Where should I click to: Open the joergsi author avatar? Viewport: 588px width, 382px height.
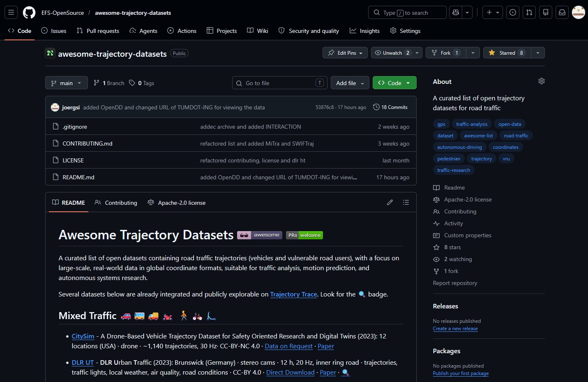click(55, 107)
